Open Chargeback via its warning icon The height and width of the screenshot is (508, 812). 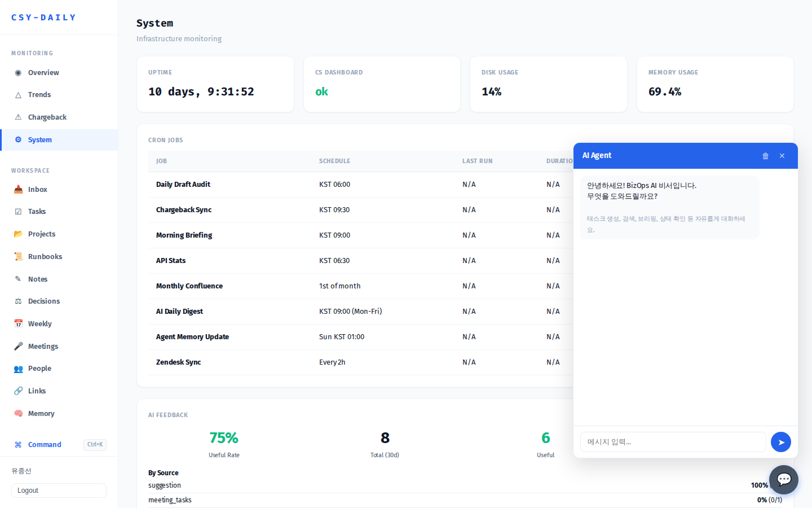tap(17, 117)
